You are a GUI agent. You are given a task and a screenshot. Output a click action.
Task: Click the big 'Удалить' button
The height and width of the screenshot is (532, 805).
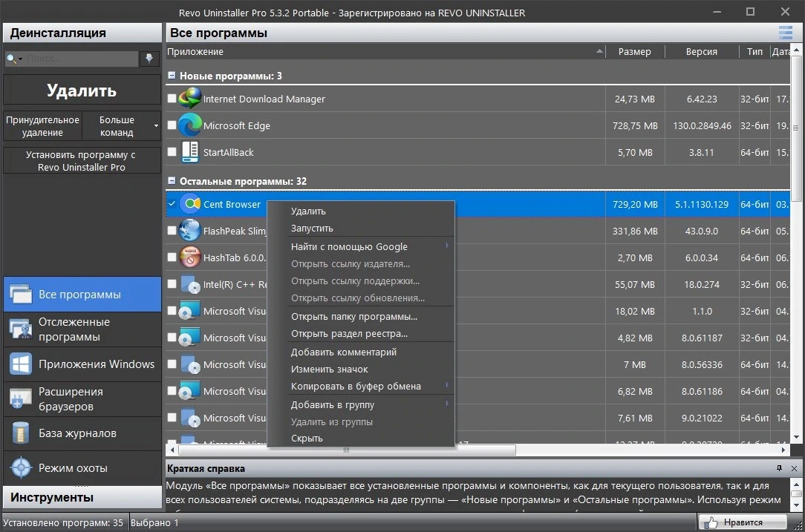pyautogui.click(x=82, y=91)
